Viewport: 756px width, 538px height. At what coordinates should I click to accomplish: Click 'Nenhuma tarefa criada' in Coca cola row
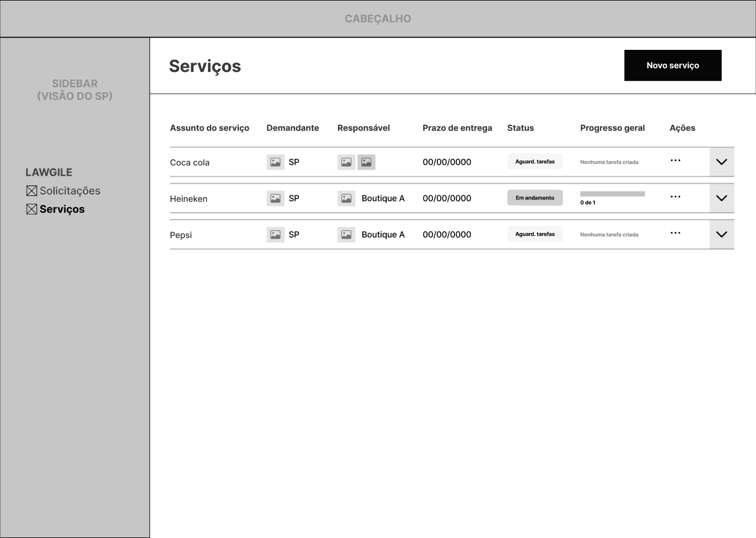click(609, 162)
